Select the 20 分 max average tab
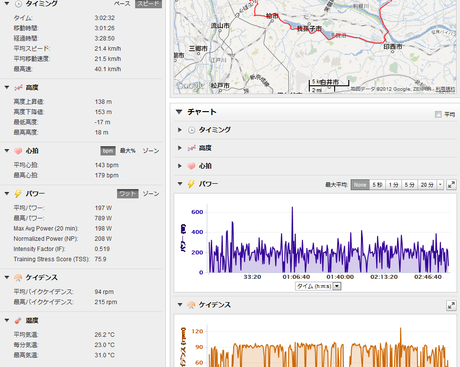This screenshot has height=367, width=460. point(427,185)
